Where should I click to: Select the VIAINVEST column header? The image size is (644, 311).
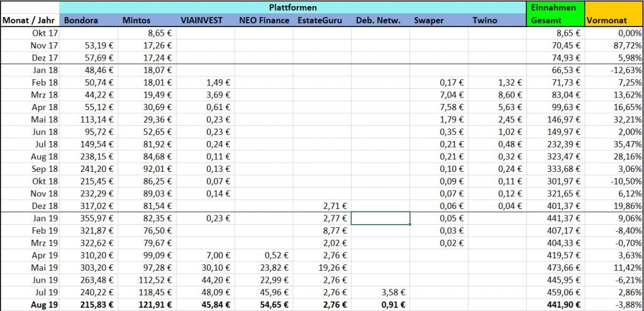206,20
